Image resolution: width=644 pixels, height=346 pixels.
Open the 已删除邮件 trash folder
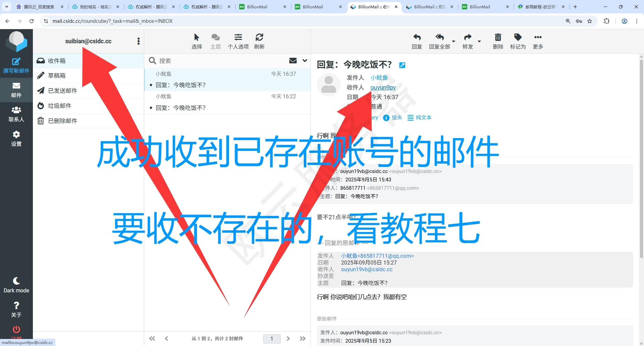(89, 121)
